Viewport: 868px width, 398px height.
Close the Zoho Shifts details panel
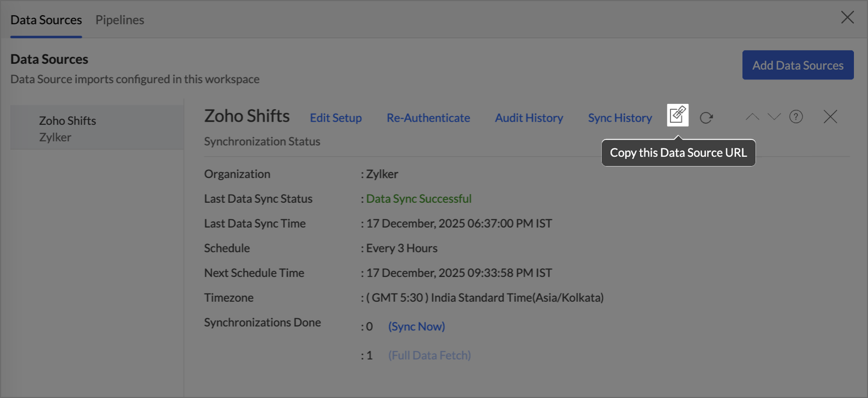(830, 117)
